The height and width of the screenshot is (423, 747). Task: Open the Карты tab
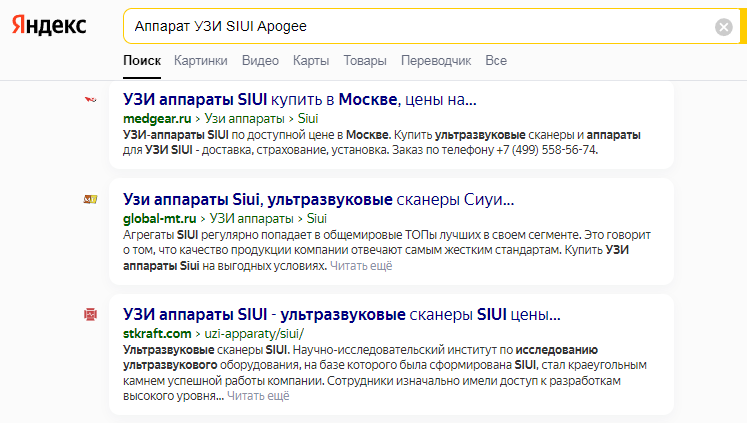click(x=311, y=61)
